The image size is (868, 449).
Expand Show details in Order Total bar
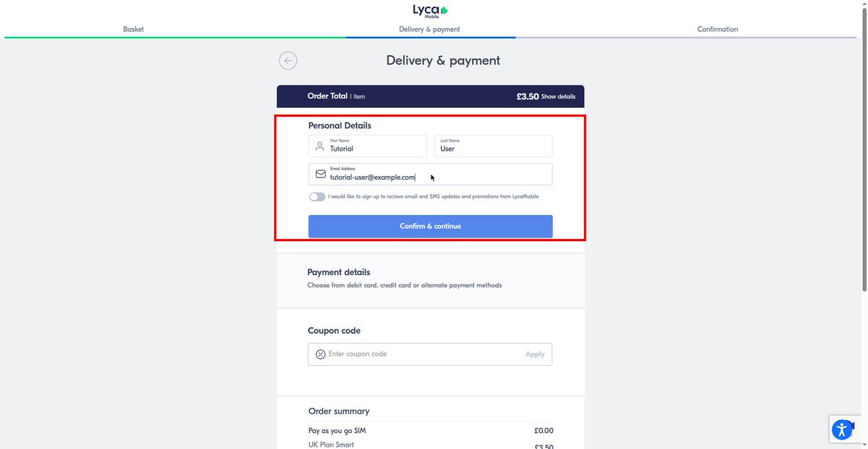pos(558,96)
